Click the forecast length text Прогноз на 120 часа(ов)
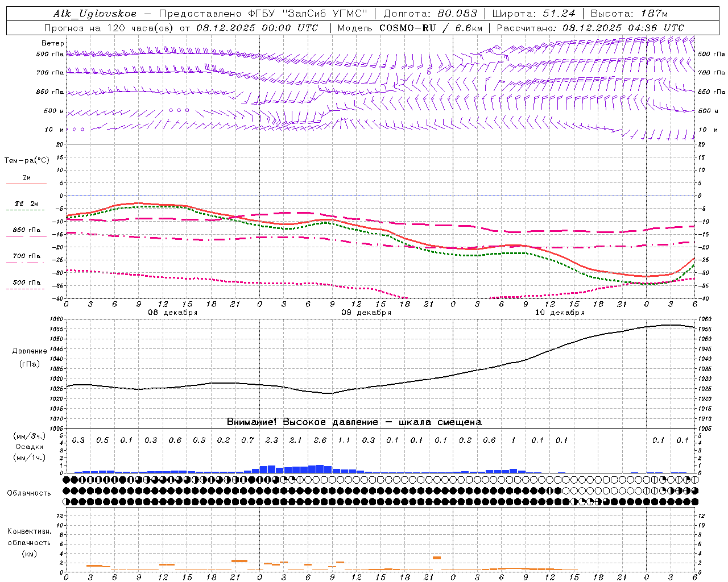This screenshot has height=582, width=728. point(109,28)
